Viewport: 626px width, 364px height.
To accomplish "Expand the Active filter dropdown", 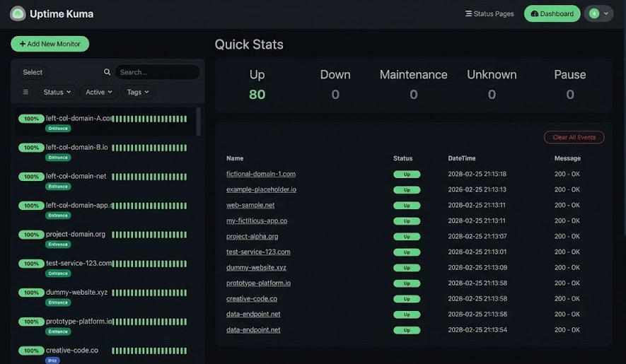I will tap(98, 92).
